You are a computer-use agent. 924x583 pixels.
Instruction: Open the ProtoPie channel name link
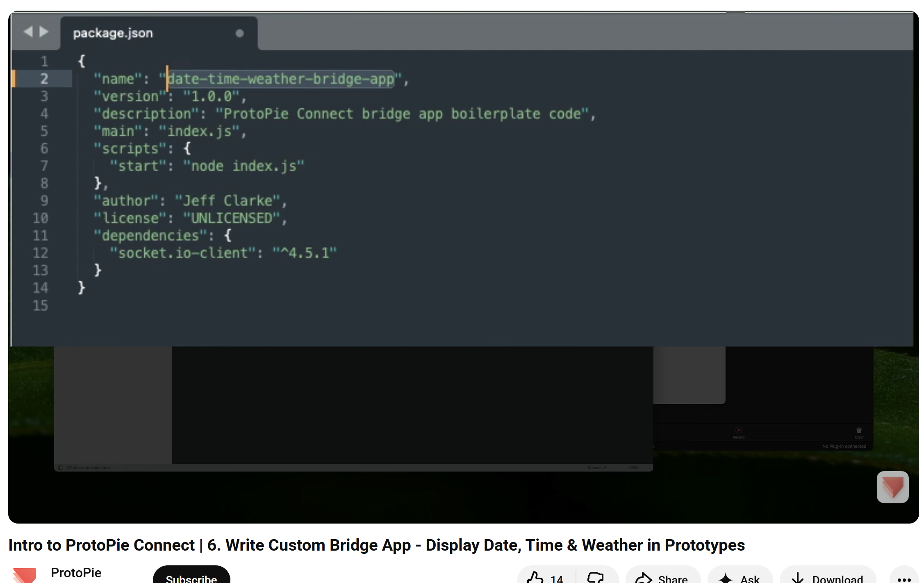click(76, 573)
